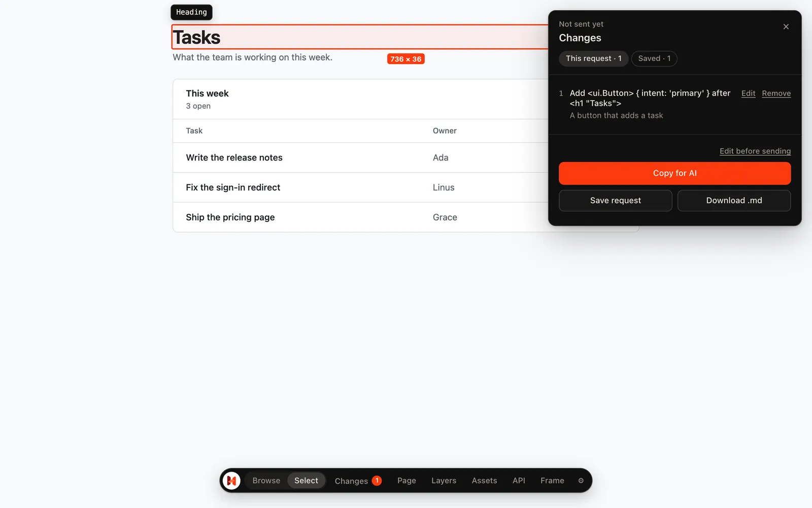This screenshot has width=812, height=508.
Task: Click owner Ada cell
Action: 441,158
